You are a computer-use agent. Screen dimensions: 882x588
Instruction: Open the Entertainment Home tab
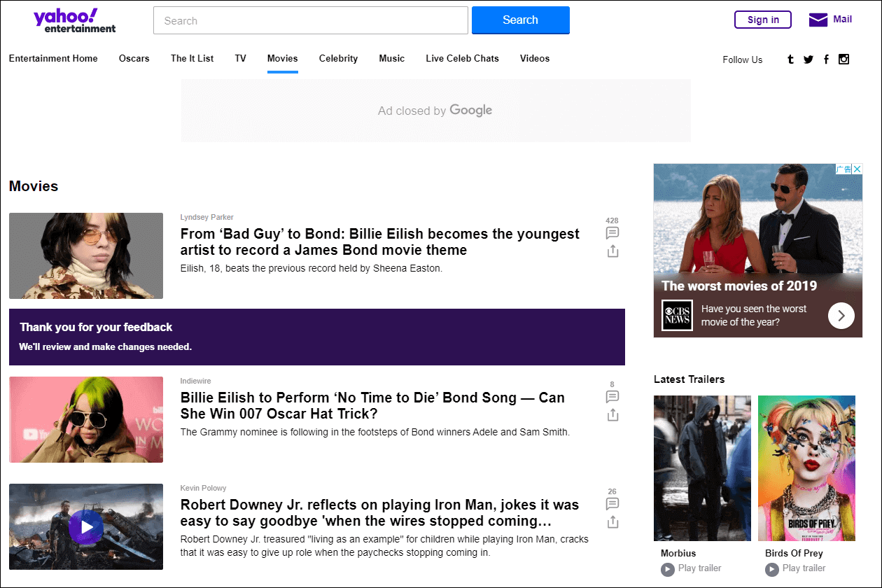coord(53,59)
